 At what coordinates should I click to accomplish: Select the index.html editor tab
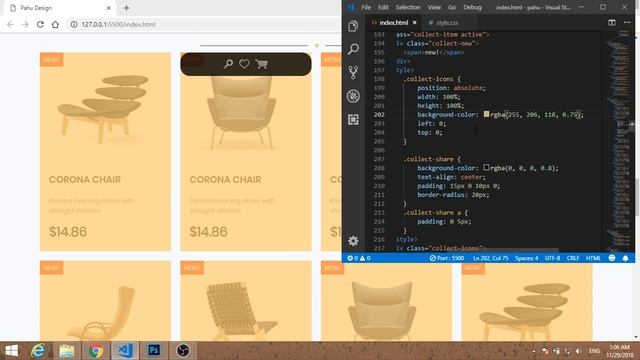tap(393, 22)
